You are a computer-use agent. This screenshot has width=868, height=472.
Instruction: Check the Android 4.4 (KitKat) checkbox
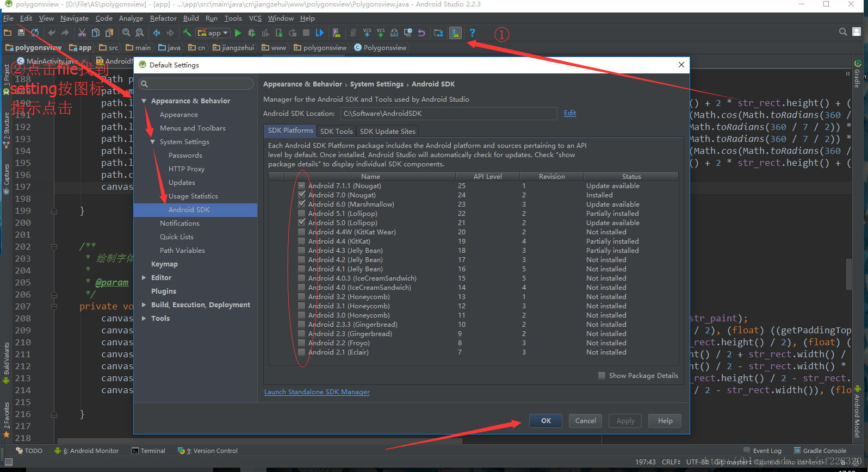302,241
